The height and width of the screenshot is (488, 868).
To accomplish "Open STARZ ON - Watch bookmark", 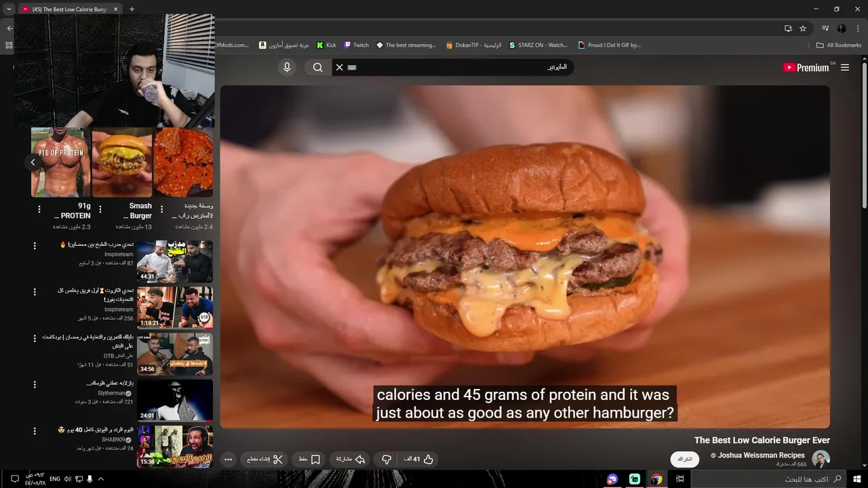I will 538,45.
